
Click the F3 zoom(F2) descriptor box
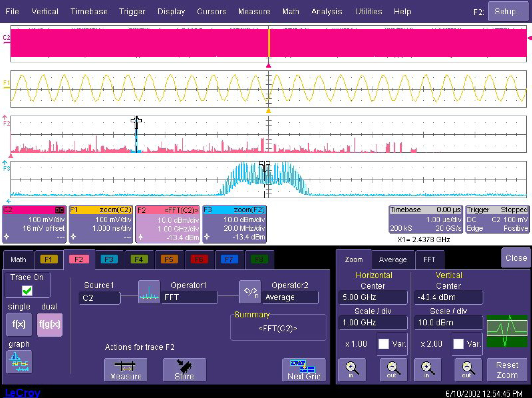235,224
